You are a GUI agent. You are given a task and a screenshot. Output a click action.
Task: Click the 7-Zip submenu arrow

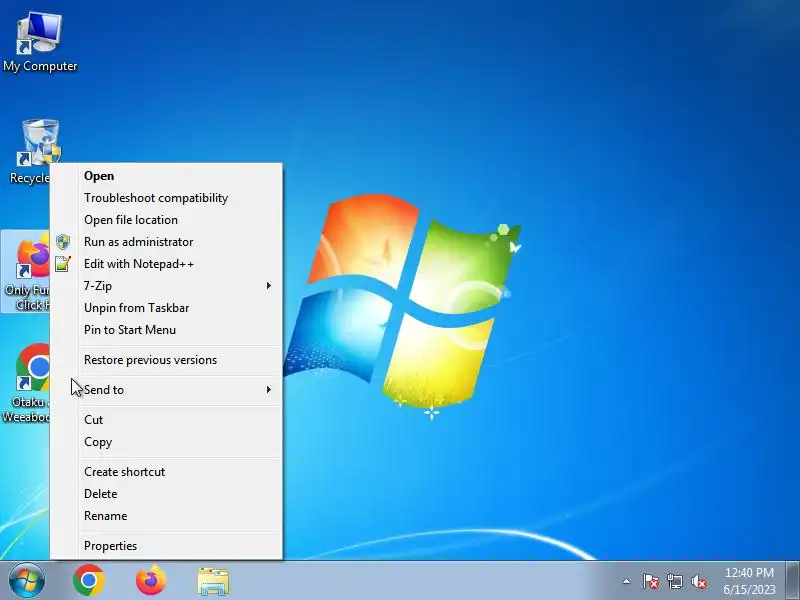(268, 286)
